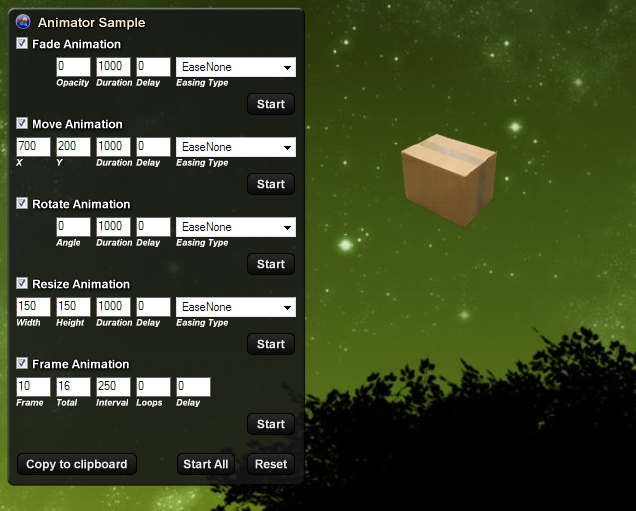Start the Frame Animation
This screenshot has width=636, height=511.
pos(271,424)
